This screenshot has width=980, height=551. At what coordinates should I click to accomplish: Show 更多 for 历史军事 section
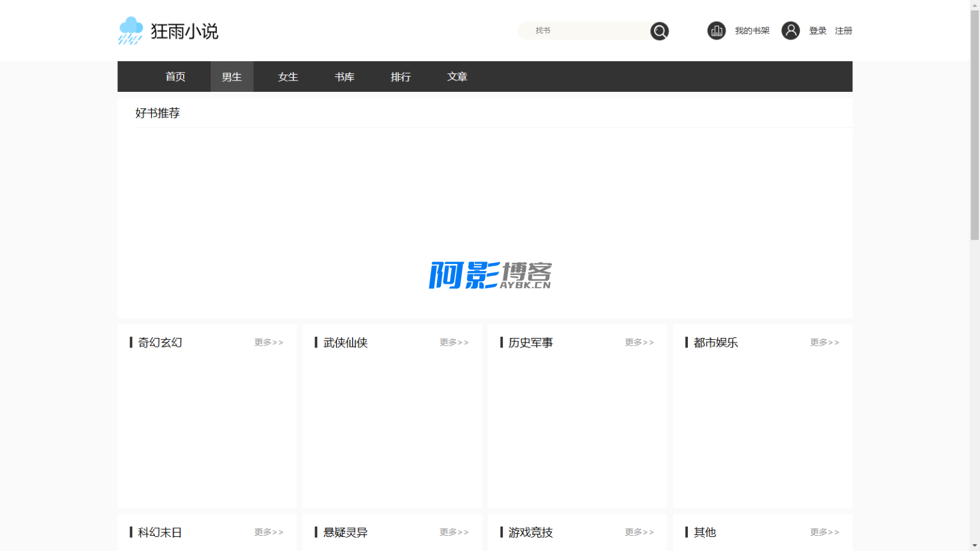[x=639, y=342]
